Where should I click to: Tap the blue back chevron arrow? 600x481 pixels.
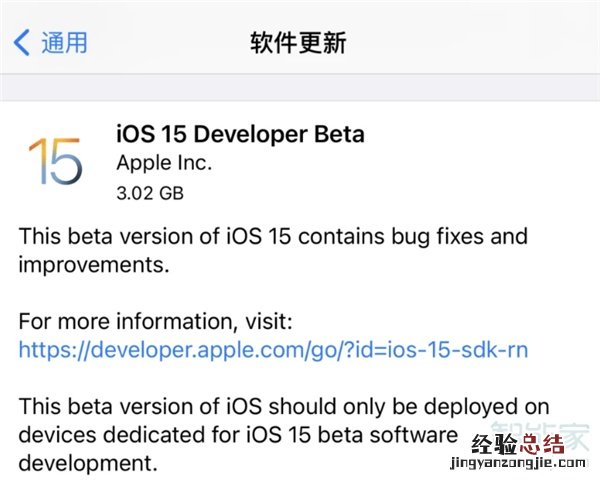pos(22,42)
